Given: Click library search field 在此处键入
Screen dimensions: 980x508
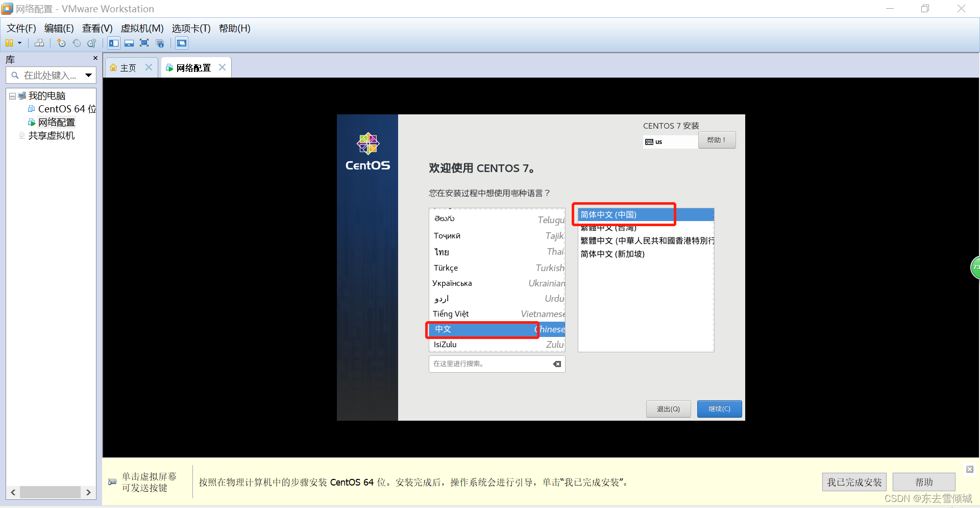Looking at the screenshot, I should pos(50,76).
